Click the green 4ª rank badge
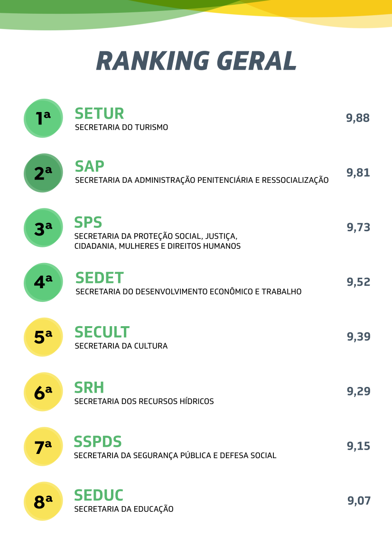392x555 pixels. (43, 282)
